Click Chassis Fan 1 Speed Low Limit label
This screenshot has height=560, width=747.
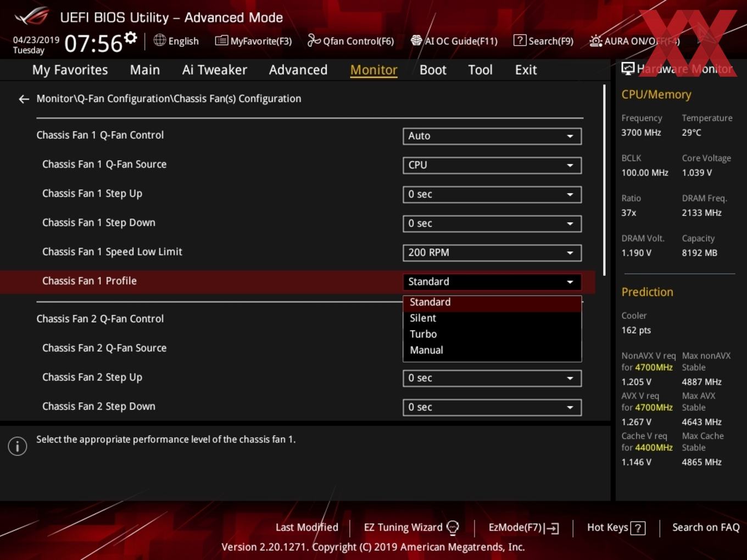(x=112, y=252)
